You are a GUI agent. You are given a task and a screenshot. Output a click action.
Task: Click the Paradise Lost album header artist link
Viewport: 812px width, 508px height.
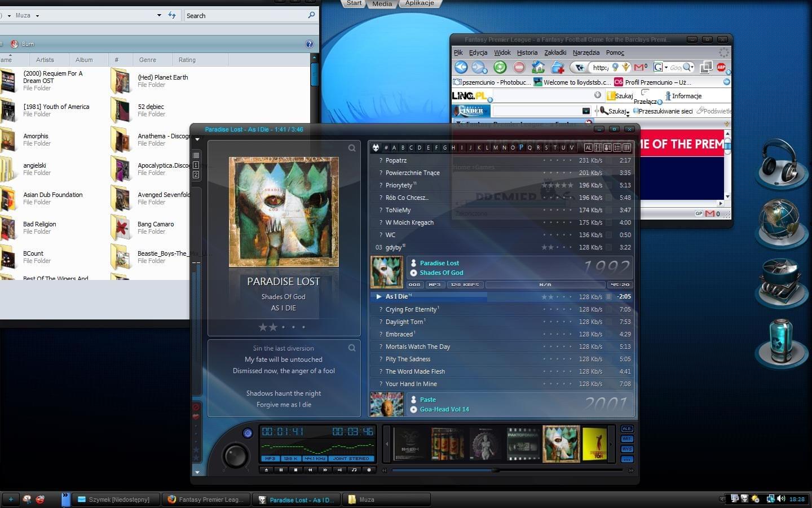[x=439, y=263]
